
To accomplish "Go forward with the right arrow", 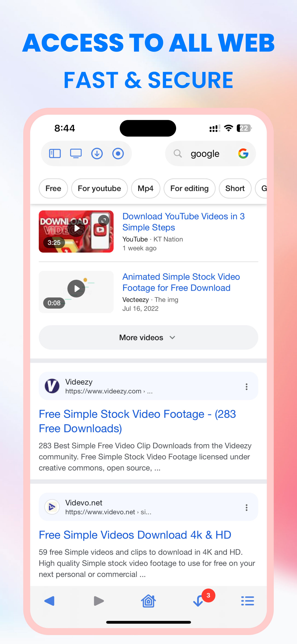I will pyautogui.click(x=99, y=601).
